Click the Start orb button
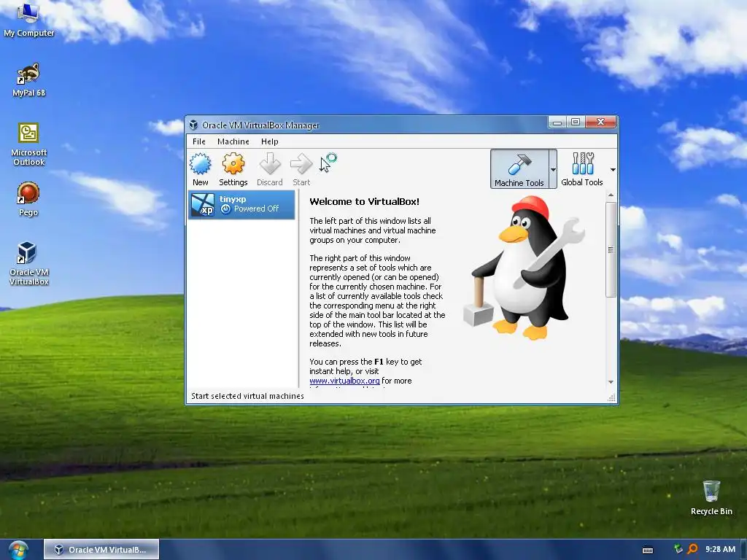 pyautogui.click(x=18, y=550)
